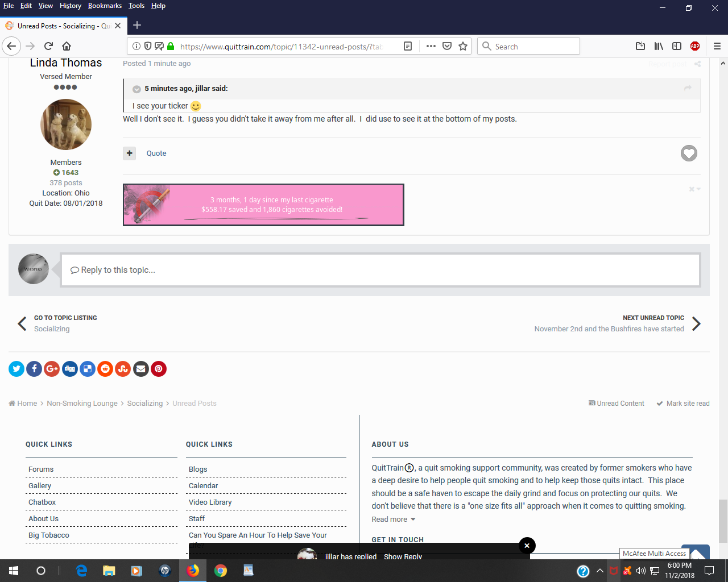Screen dimensions: 728x582
Task: Toggle Firefox Reader View
Action: [x=408, y=47]
